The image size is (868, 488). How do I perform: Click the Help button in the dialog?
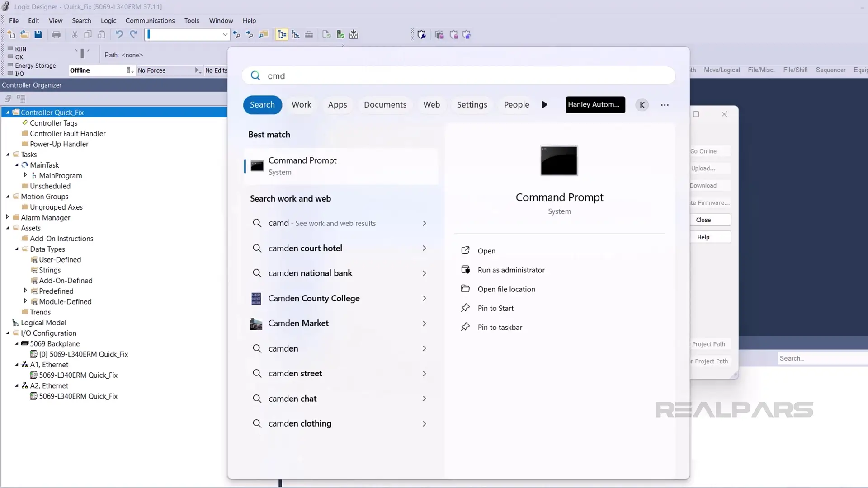point(710,237)
